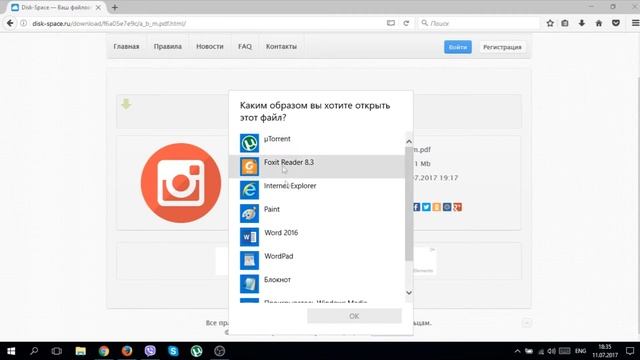
Task: Share via Facebook icon
Action: tap(416, 207)
